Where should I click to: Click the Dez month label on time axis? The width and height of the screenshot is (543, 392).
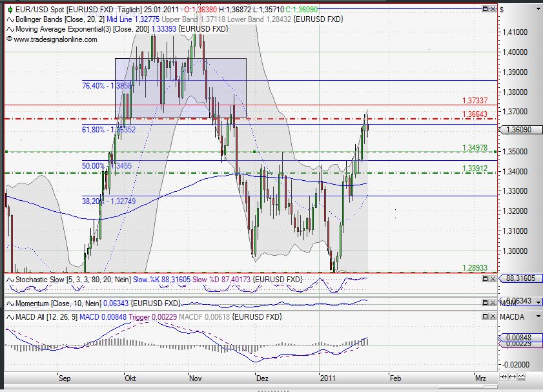(x=261, y=379)
